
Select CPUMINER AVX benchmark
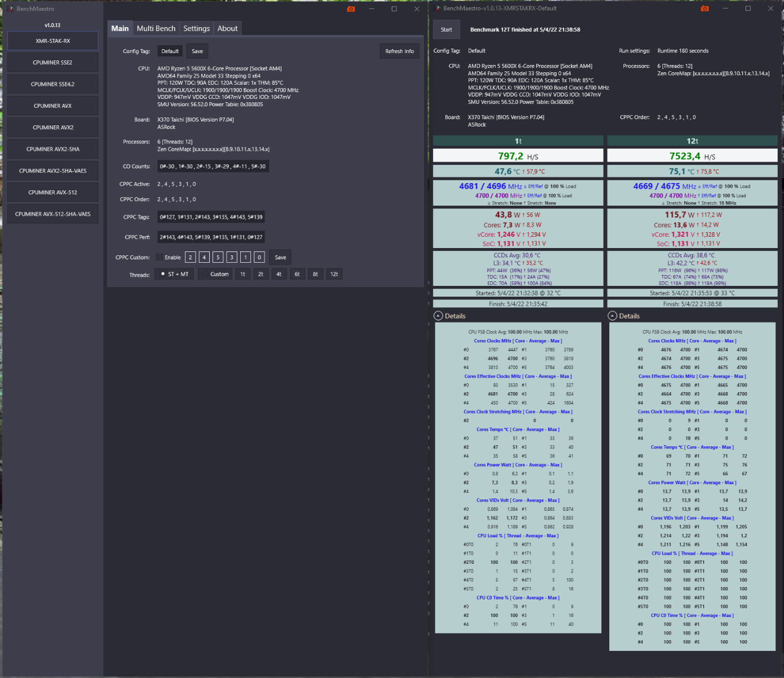[x=53, y=106]
